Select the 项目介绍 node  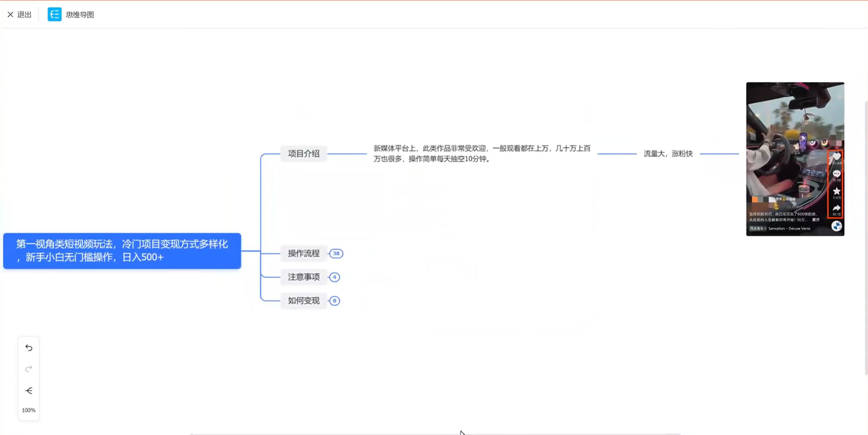(303, 153)
